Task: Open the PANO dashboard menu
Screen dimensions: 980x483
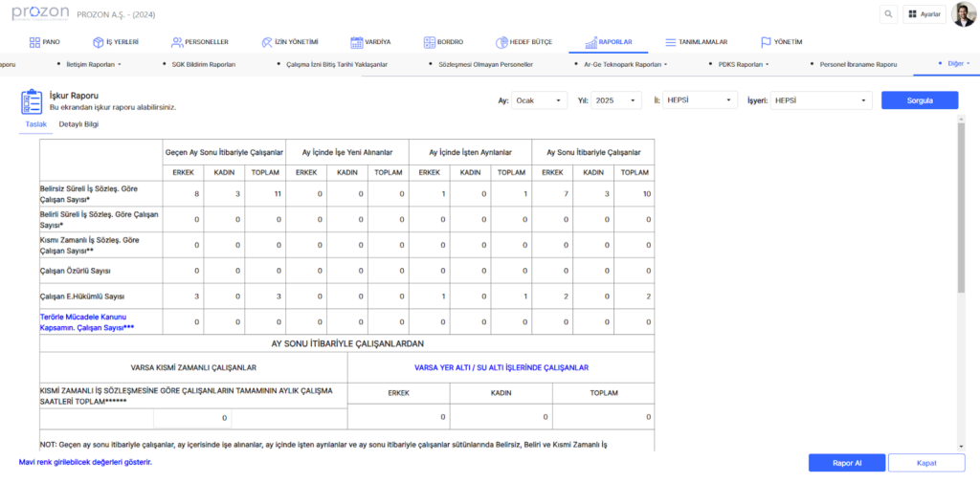Action: [45, 42]
